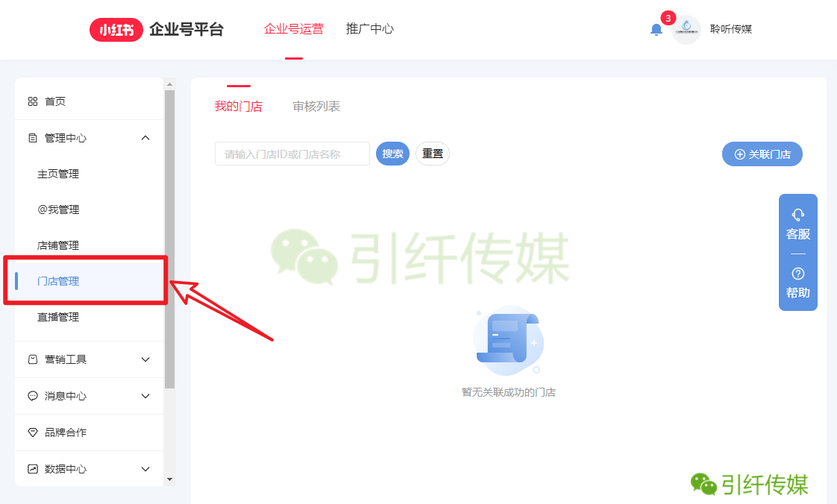Click the 聆听传媒 account avatar
The width and height of the screenshot is (837, 504).
coord(686,29)
